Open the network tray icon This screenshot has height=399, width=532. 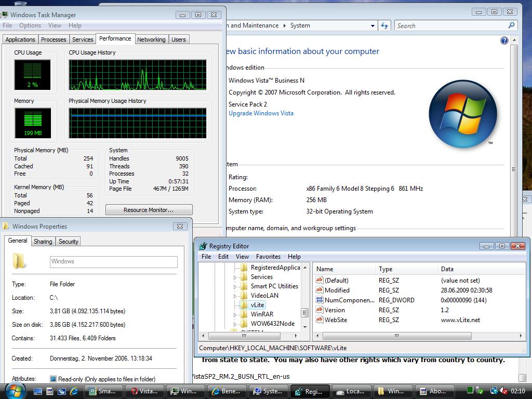click(494, 391)
